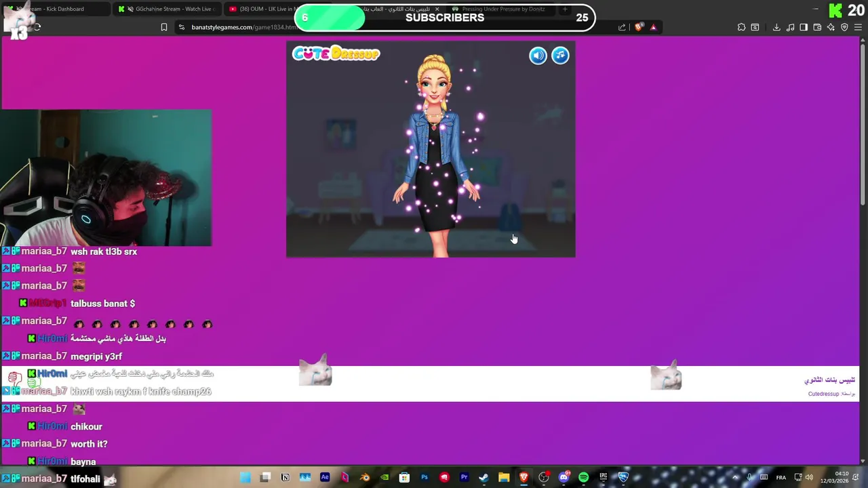Open After Effects from the taskbar
The image size is (868, 488).
point(325,477)
